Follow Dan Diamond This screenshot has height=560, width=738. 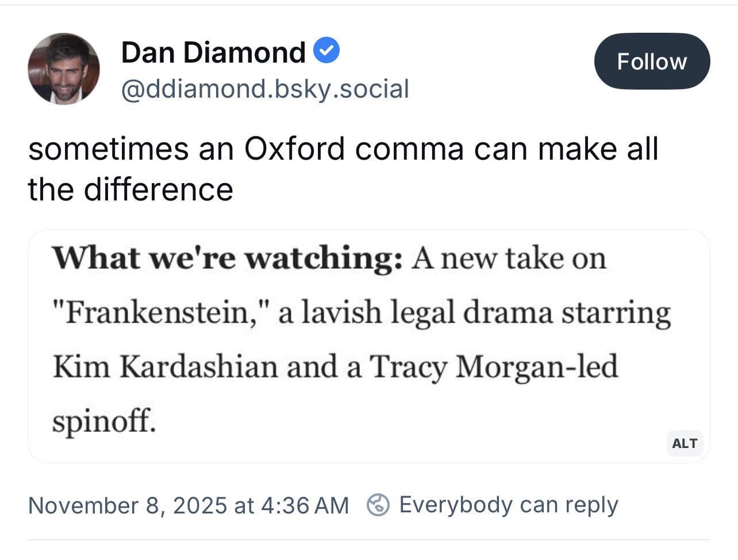[652, 61]
